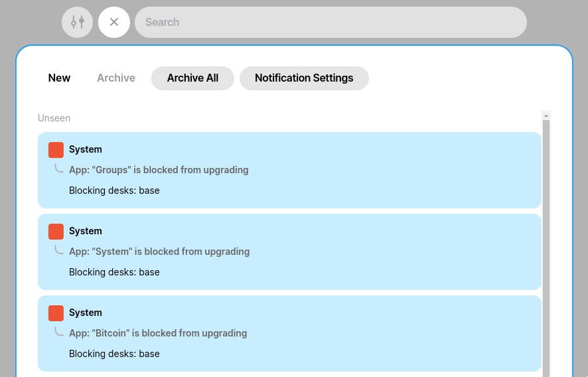588x377 pixels.
Task: Open the system preferences sliders icon
Action: (x=77, y=22)
